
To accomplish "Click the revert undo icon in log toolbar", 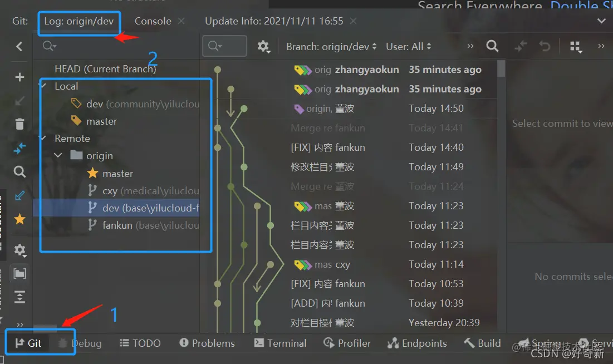I will coord(545,46).
